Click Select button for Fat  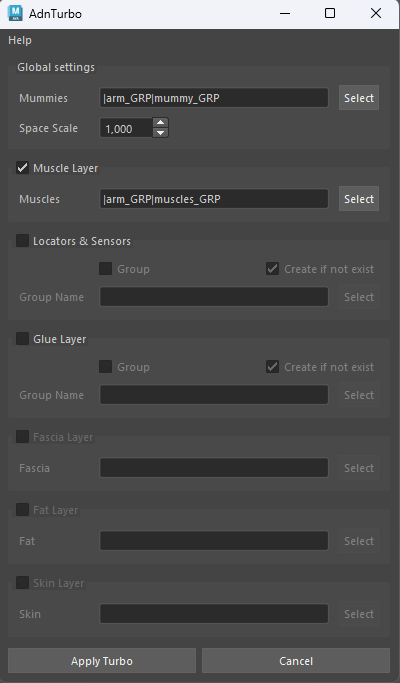pos(359,541)
